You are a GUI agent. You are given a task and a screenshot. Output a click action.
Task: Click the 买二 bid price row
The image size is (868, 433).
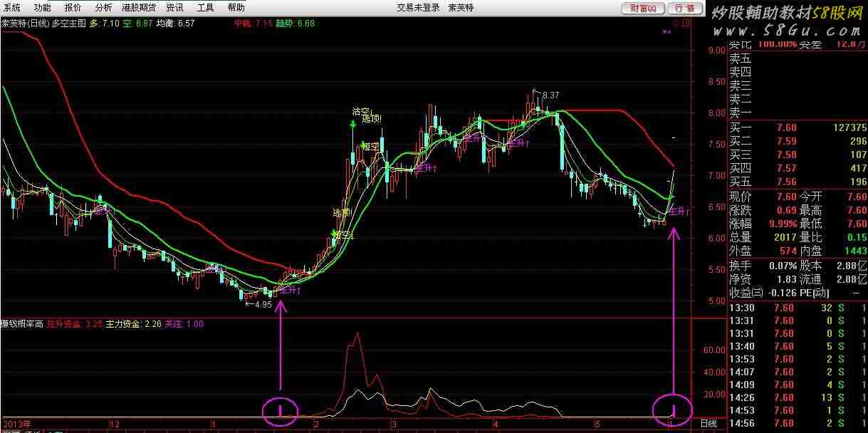pyautogui.click(x=798, y=141)
